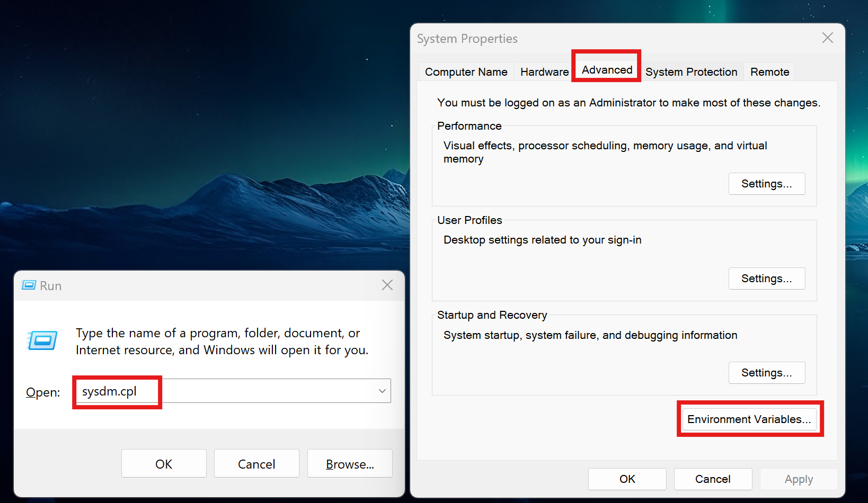Image resolution: width=868 pixels, height=503 pixels.
Task: Close the System Properties window
Action: tap(827, 38)
